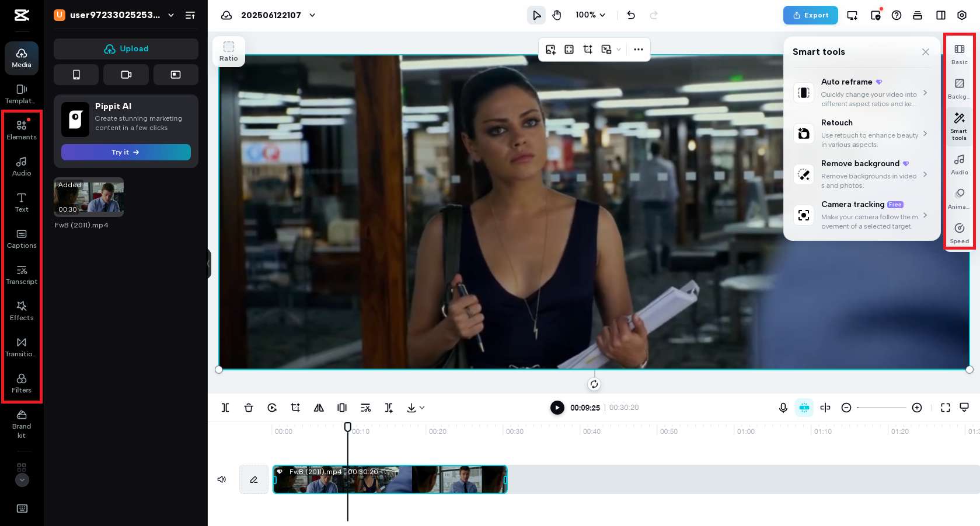The image size is (980, 526).
Task: Mirror the clip with the flip icon
Action: (x=319, y=408)
